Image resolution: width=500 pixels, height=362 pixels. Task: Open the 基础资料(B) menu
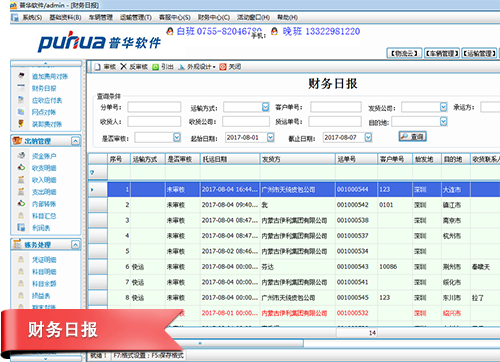click(x=65, y=17)
